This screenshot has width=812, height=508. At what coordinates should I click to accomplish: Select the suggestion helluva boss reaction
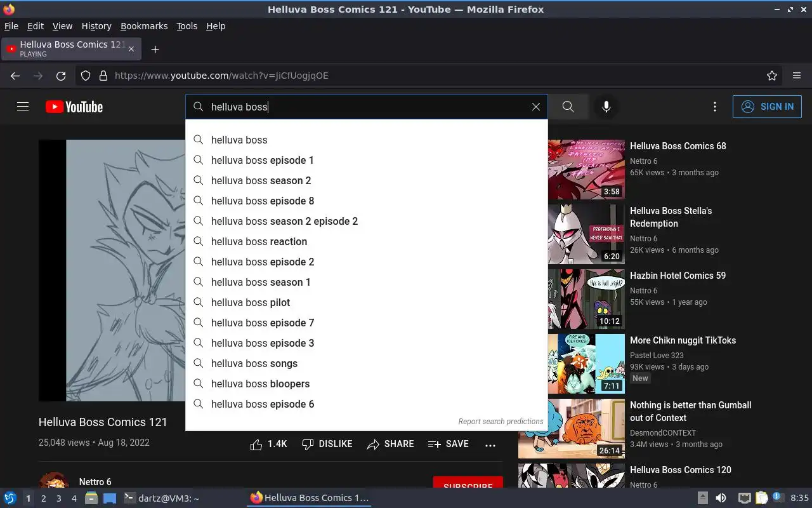pos(367,241)
